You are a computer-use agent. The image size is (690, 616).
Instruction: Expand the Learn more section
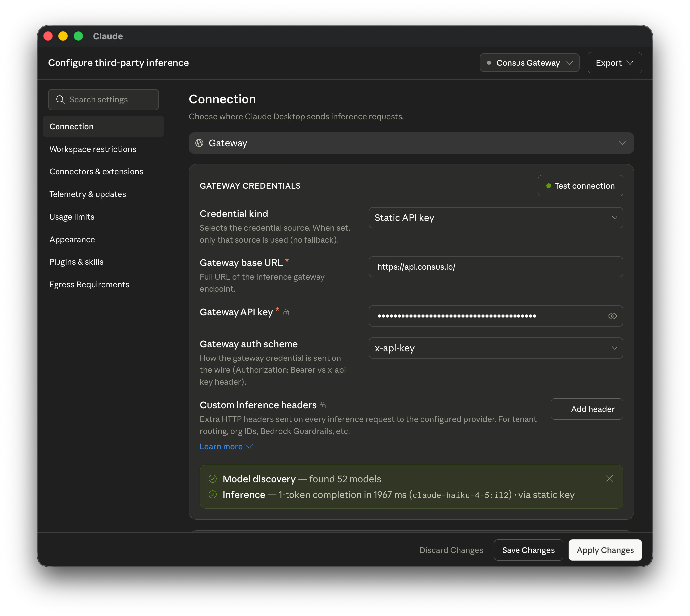[x=226, y=447]
